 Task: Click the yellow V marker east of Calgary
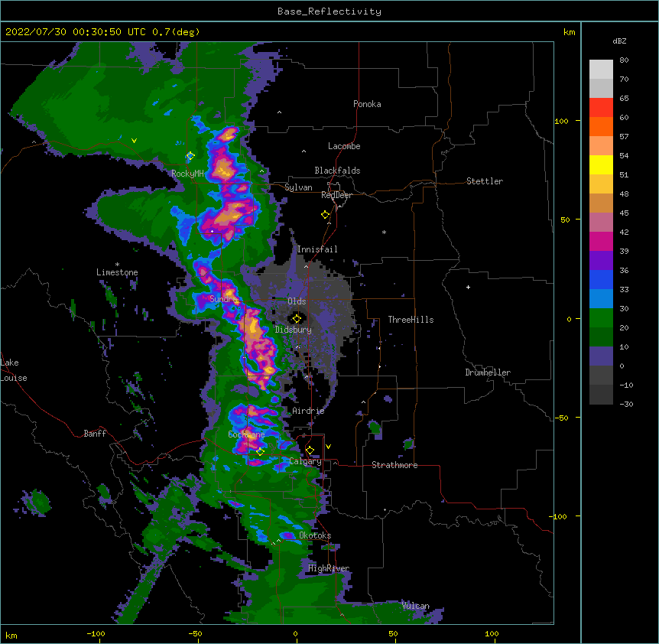point(328,447)
